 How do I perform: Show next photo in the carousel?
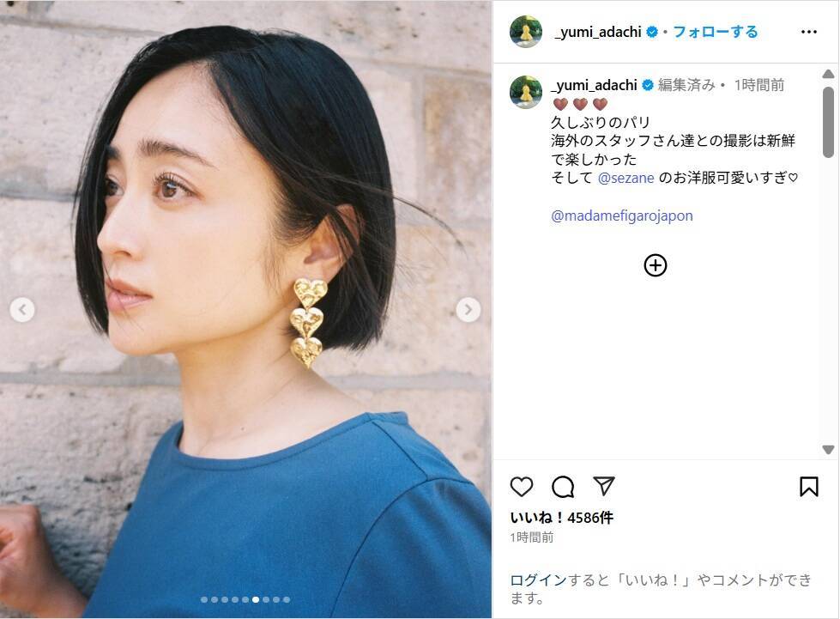coord(468,310)
